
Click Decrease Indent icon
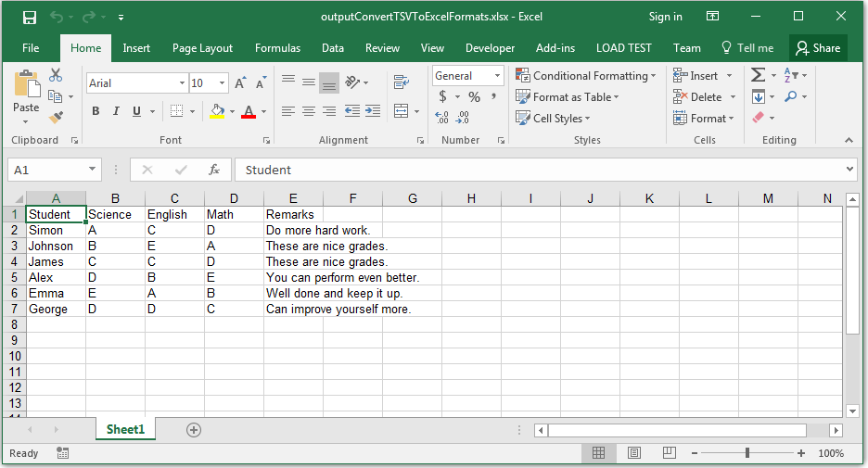pos(352,110)
